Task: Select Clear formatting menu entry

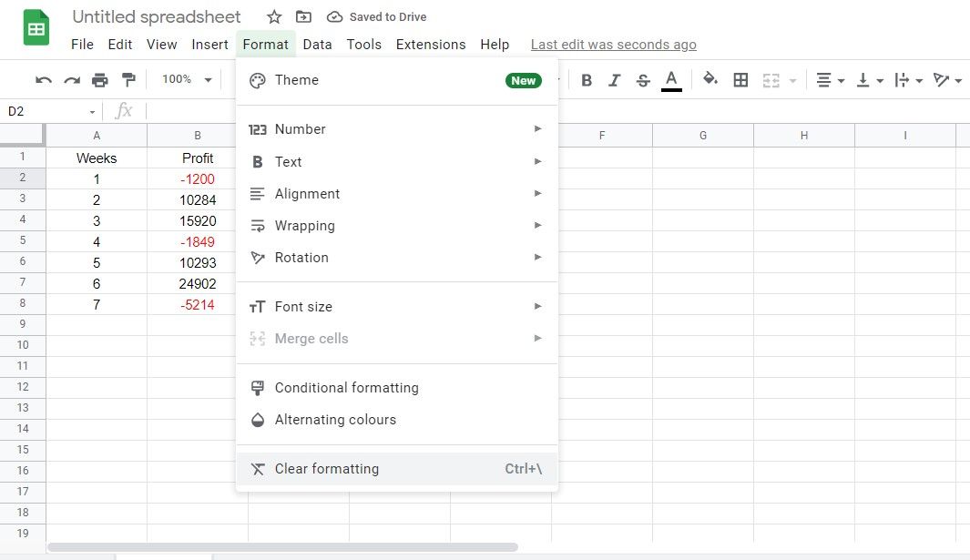Action: [x=326, y=469]
